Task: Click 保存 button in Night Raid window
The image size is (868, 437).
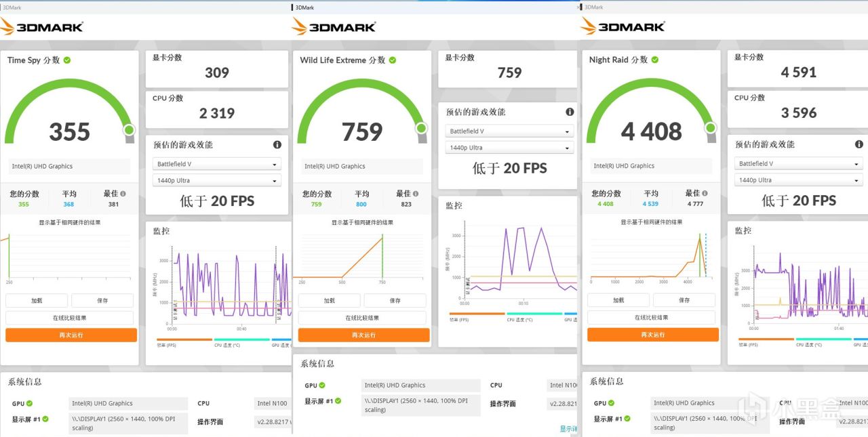Action: tap(684, 300)
